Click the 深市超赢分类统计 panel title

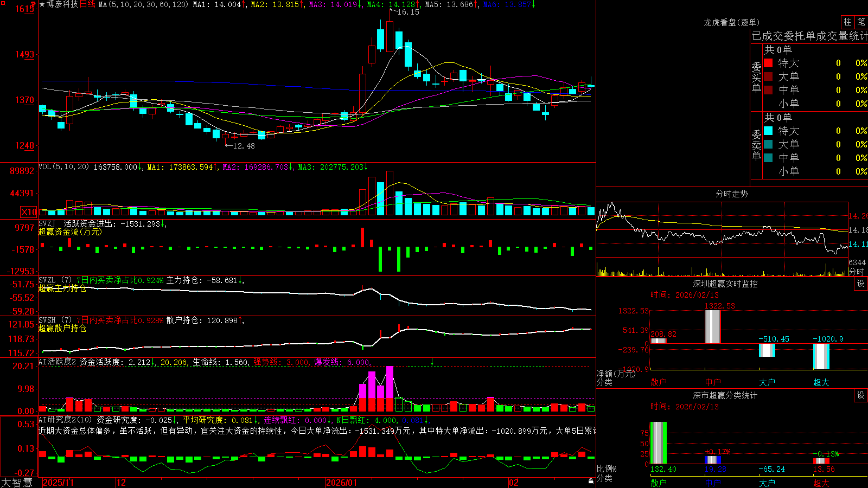click(725, 395)
